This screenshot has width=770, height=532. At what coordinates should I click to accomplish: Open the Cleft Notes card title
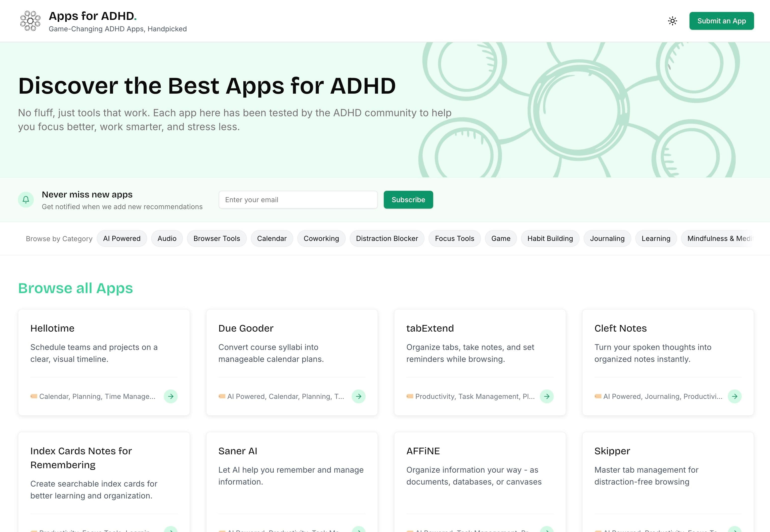pos(620,328)
